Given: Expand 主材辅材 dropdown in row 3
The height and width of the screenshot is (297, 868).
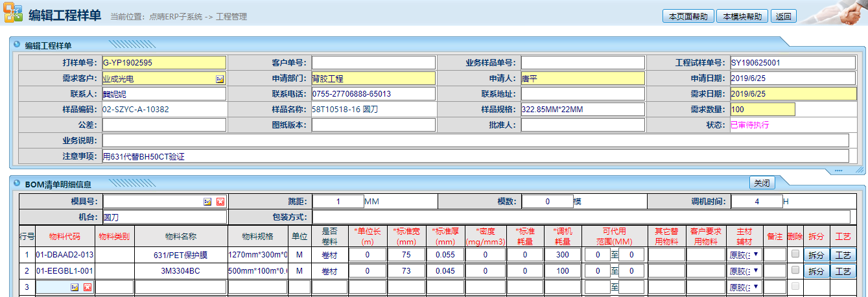Looking at the screenshot, I should point(744,287).
